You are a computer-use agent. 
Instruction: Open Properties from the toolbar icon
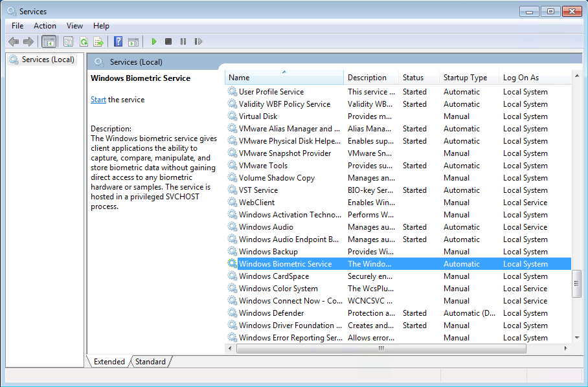click(x=68, y=41)
